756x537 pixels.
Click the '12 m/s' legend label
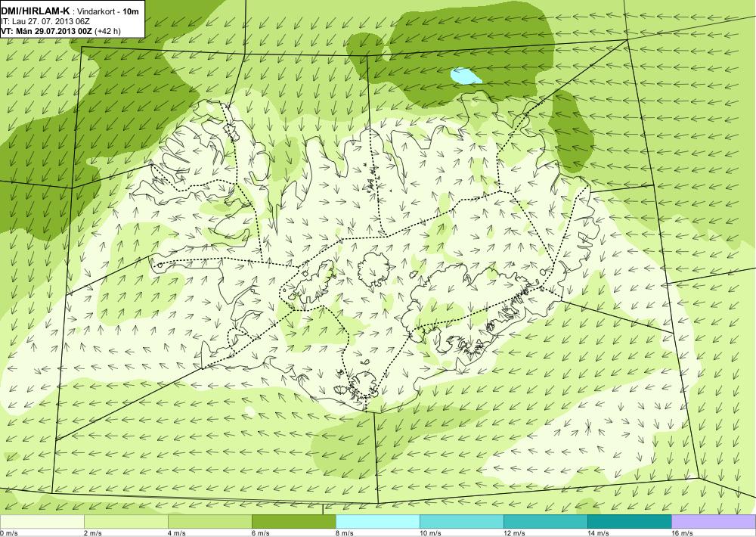coord(514,533)
